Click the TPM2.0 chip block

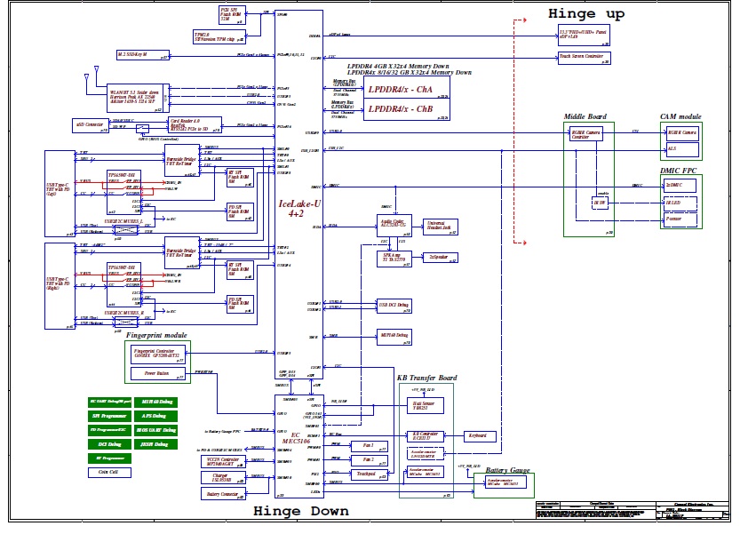click(x=219, y=37)
